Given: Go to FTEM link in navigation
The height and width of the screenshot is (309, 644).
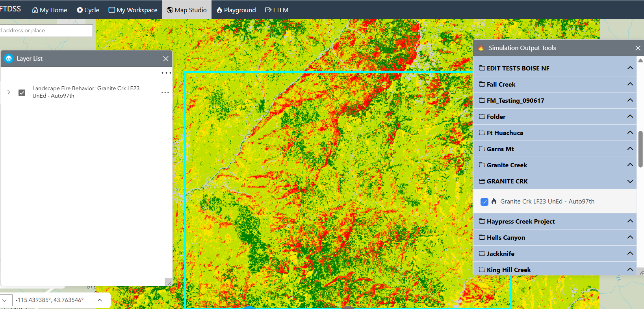Looking at the screenshot, I should tap(277, 10).
